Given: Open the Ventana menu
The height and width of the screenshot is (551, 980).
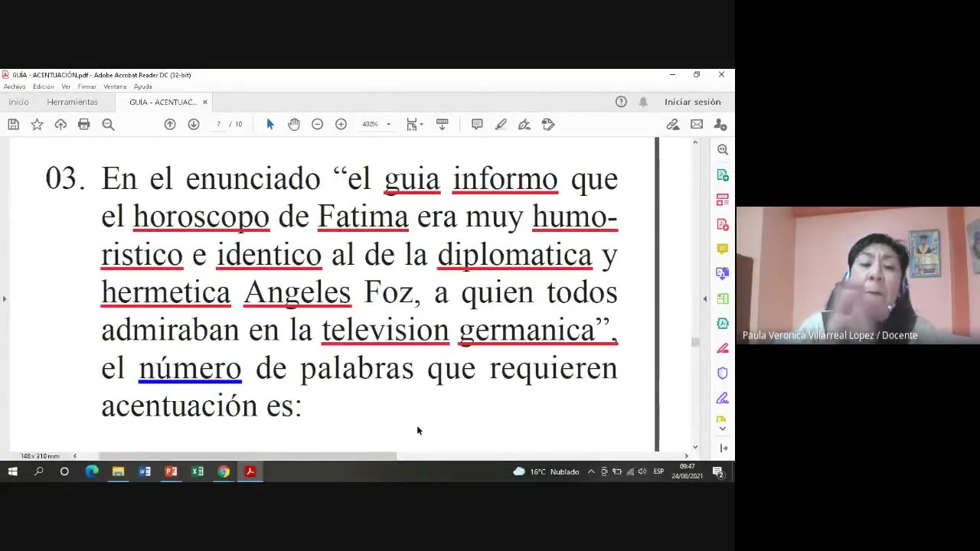Looking at the screenshot, I should 115,86.
